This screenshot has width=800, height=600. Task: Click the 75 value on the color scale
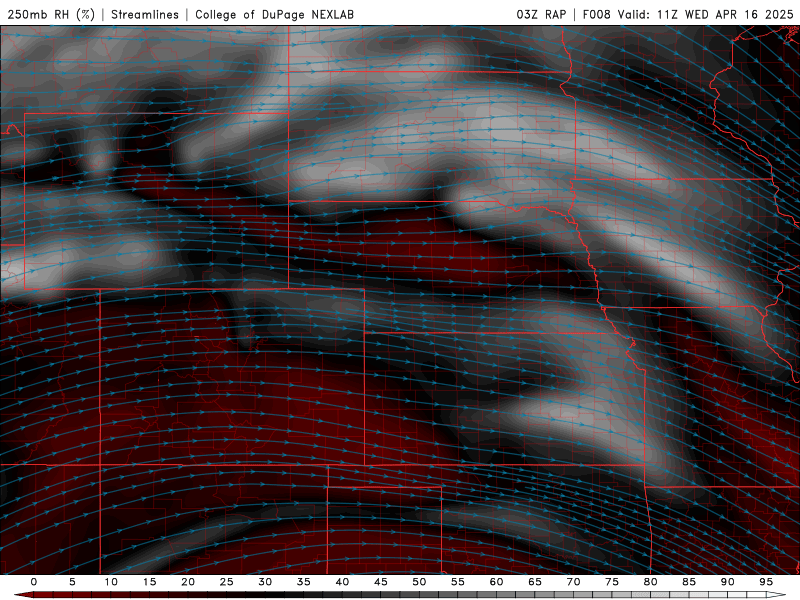tap(612, 582)
